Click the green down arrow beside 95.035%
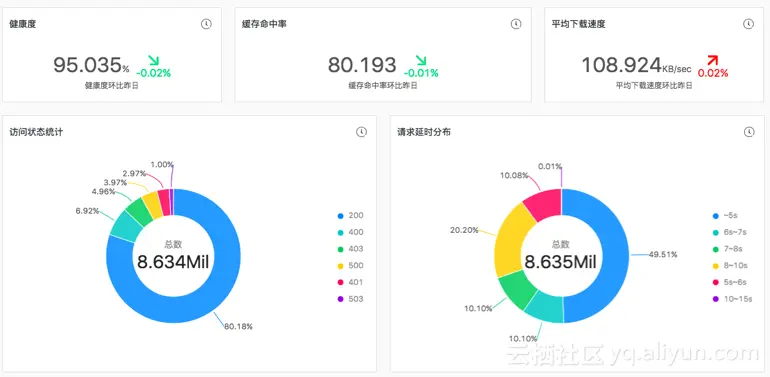 click(154, 60)
